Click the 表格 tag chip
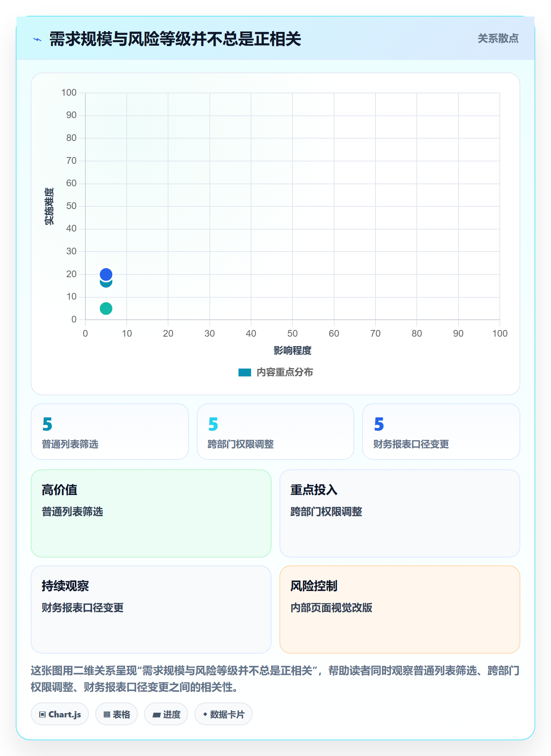551x756 pixels. [116, 714]
